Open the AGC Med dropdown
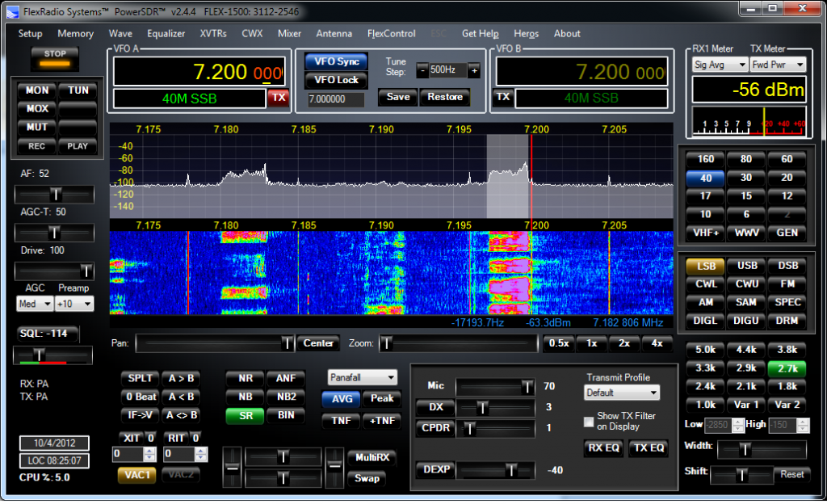Screen dimensions: 827x504 [x=35, y=304]
